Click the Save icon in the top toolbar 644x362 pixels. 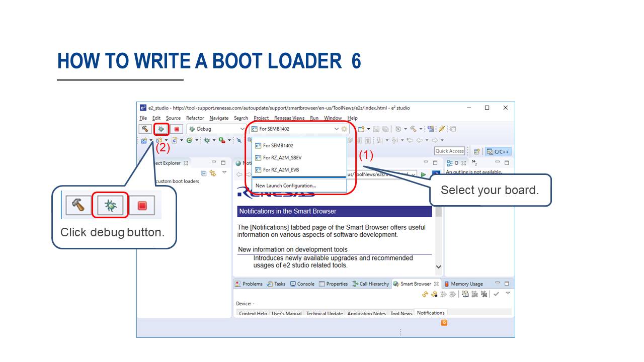376,129
